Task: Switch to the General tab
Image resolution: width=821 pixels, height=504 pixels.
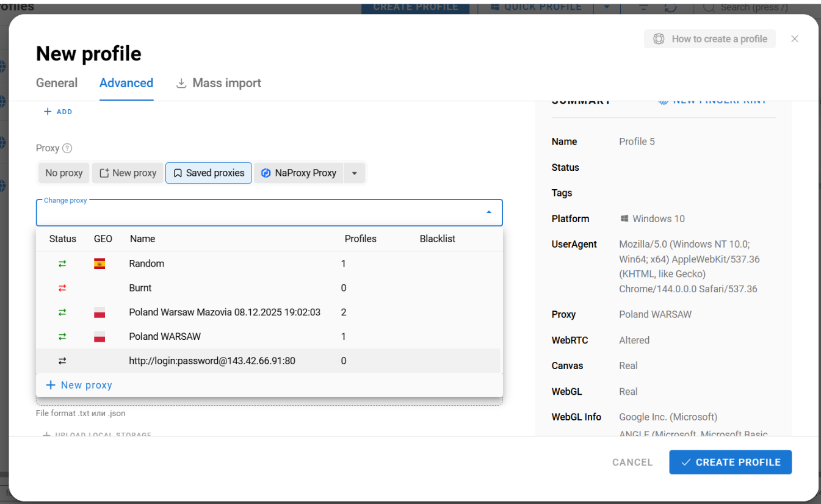Action: click(57, 83)
